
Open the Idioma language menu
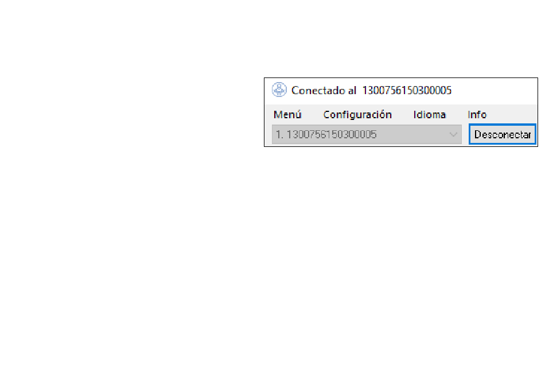tap(429, 115)
